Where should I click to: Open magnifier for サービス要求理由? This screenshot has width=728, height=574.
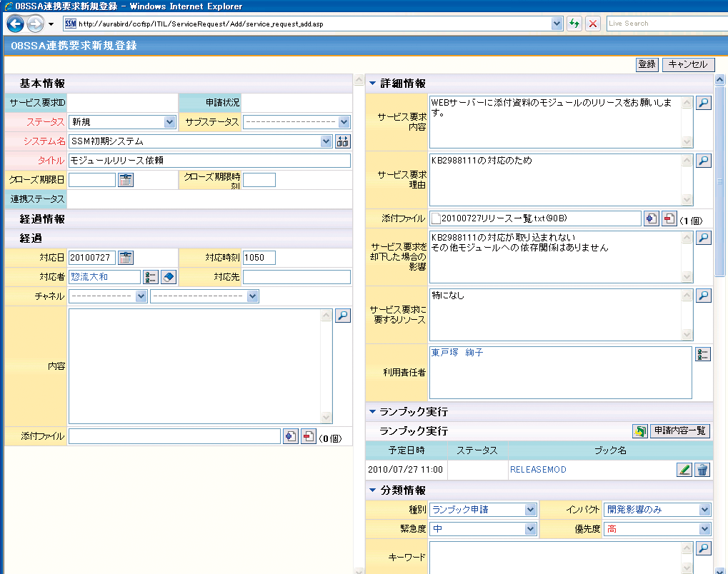click(704, 161)
